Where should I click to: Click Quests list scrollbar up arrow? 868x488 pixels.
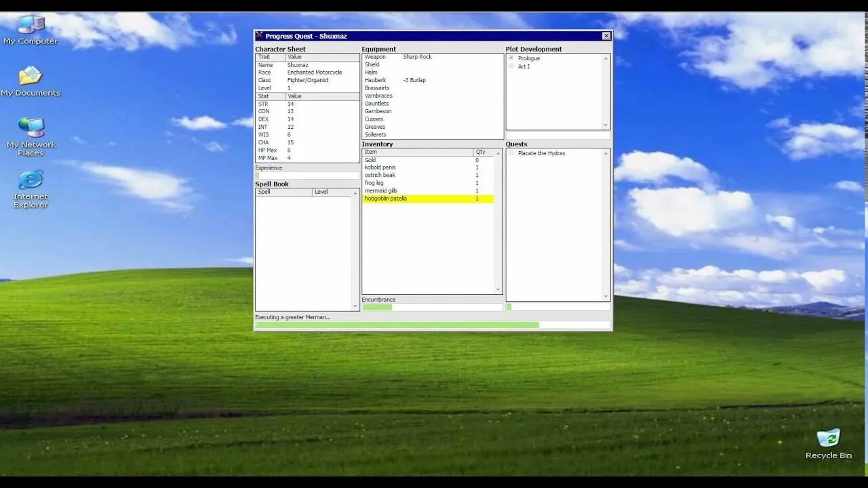pos(606,153)
